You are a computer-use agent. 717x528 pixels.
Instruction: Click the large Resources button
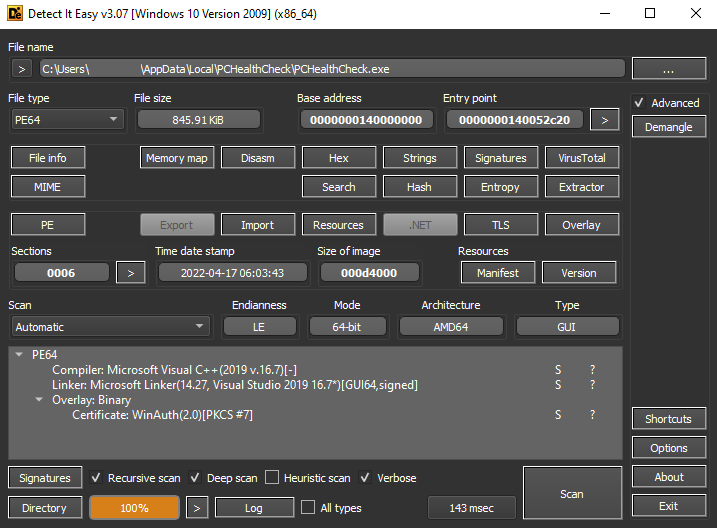click(x=339, y=224)
